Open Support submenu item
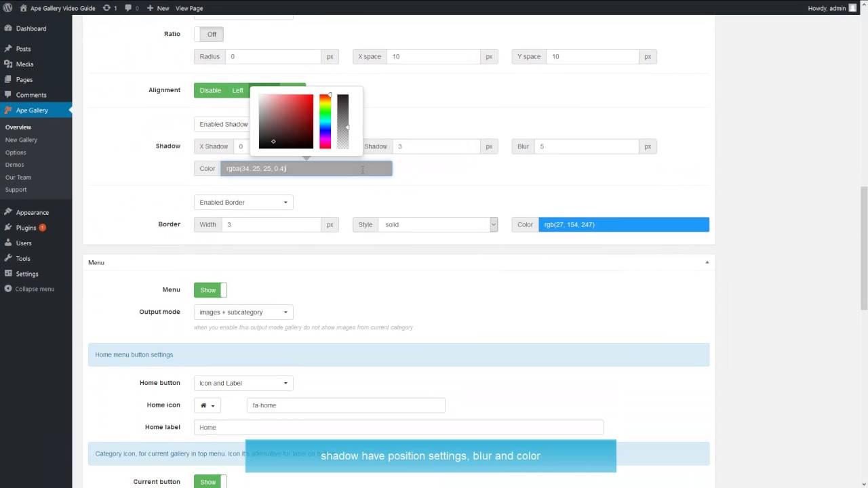The height and width of the screenshot is (488, 868). pyautogui.click(x=16, y=190)
